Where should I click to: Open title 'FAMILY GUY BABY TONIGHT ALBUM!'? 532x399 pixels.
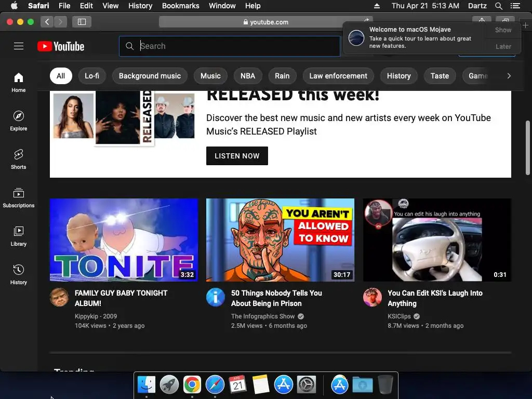coord(121,298)
